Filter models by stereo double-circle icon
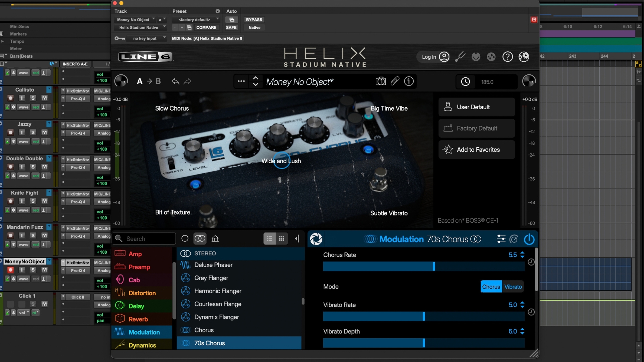Image resolution: width=644 pixels, height=362 pixels. [200, 239]
